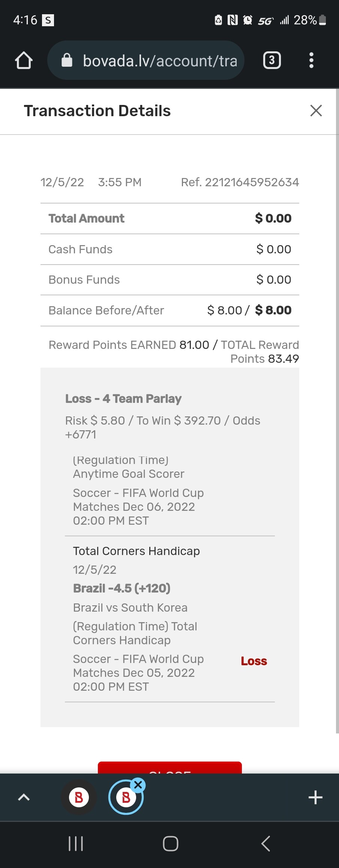
Task: Add a new tab with plus icon
Action: (315, 798)
